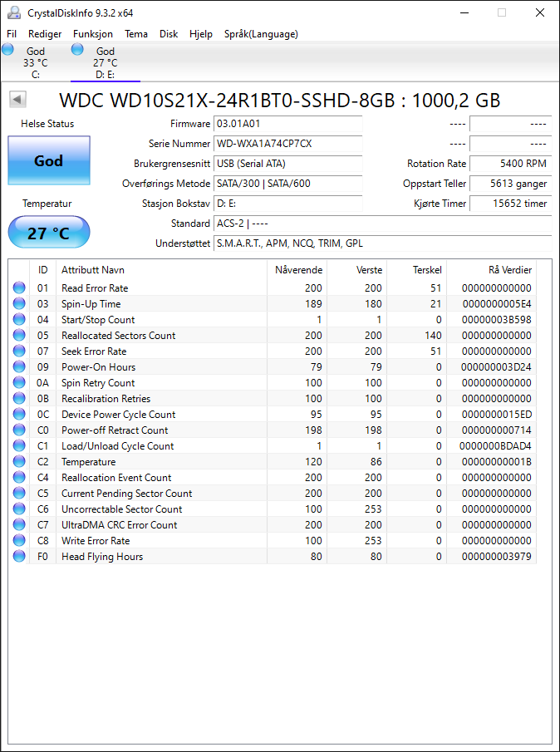
Task: Click the status orb for Start/Stop Count
Action: coord(19,319)
